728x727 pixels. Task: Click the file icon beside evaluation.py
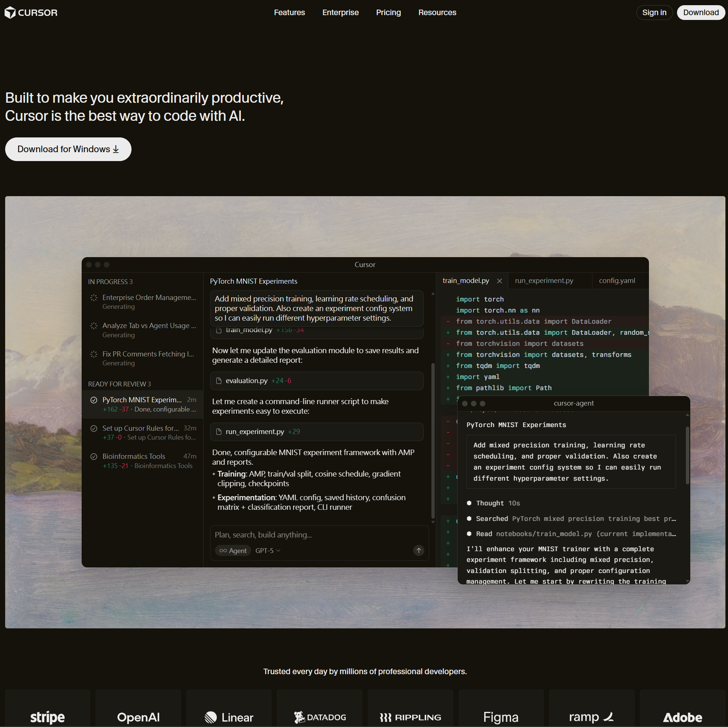(219, 380)
